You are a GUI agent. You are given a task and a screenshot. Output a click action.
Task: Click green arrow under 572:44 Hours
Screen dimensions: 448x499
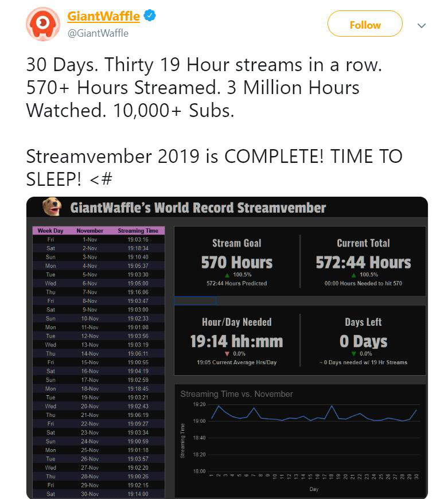pos(353,275)
